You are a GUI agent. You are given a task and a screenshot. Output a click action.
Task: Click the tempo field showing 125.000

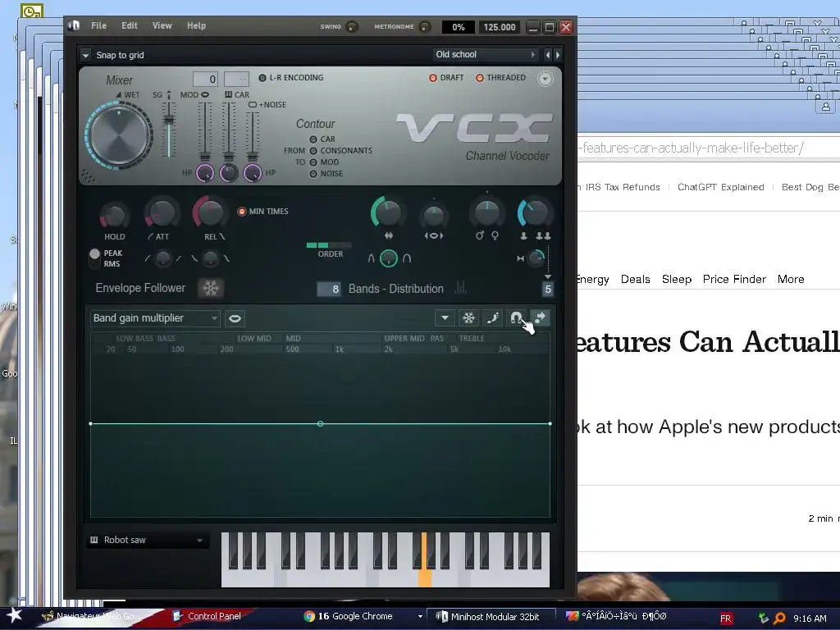pos(500,27)
